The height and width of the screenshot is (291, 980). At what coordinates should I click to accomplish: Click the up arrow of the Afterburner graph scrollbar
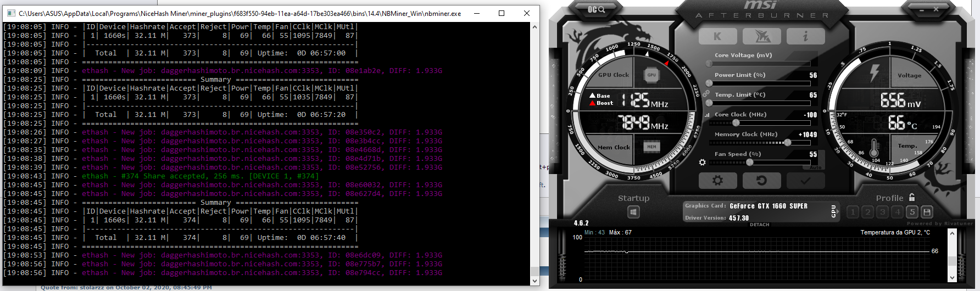(953, 233)
